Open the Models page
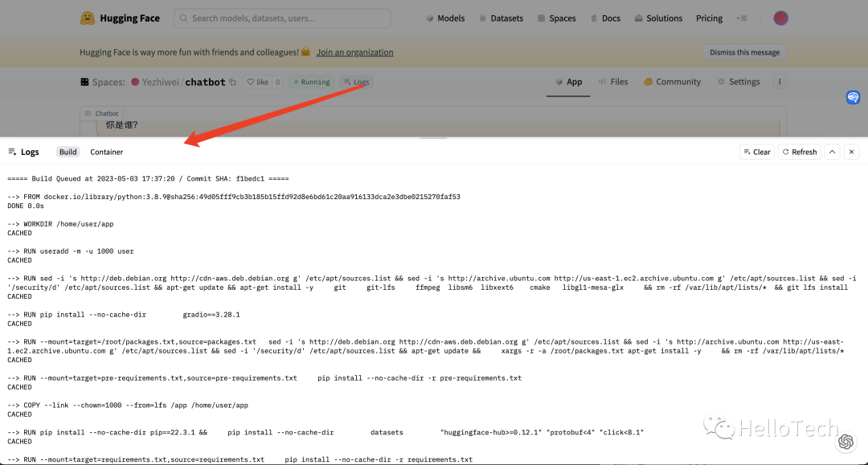Viewport: 868px width, 465px height. pyautogui.click(x=445, y=18)
